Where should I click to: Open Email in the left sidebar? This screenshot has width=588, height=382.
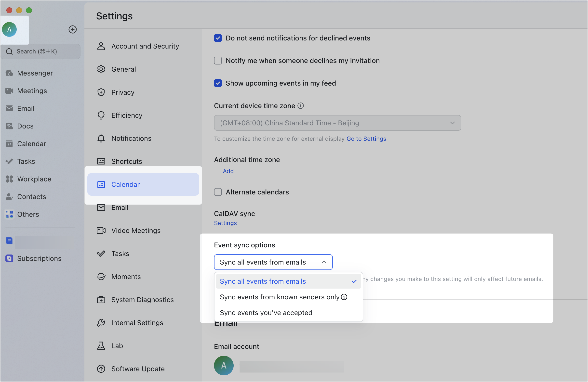pyautogui.click(x=20, y=108)
